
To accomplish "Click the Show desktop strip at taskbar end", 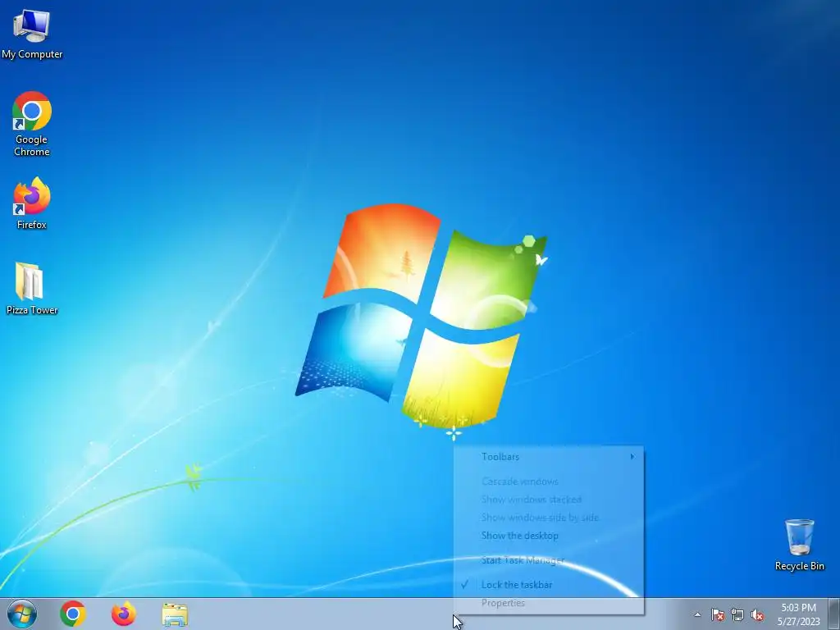I will [x=833, y=614].
